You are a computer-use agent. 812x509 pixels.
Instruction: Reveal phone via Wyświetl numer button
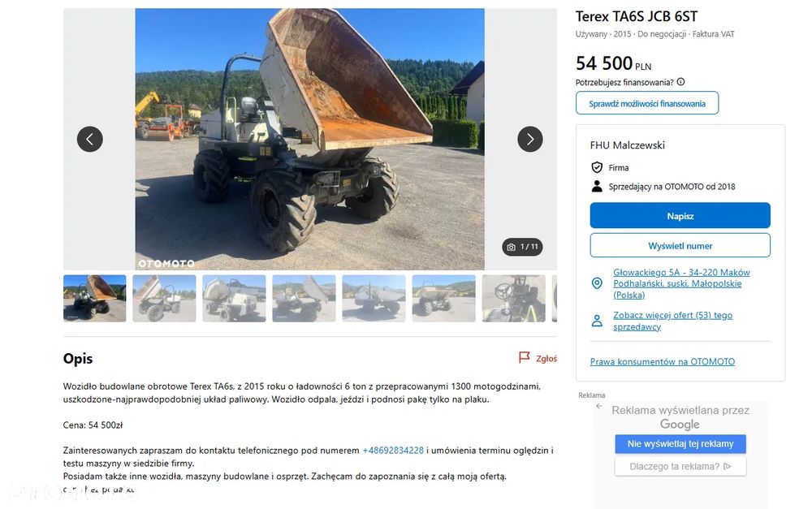(x=680, y=245)
